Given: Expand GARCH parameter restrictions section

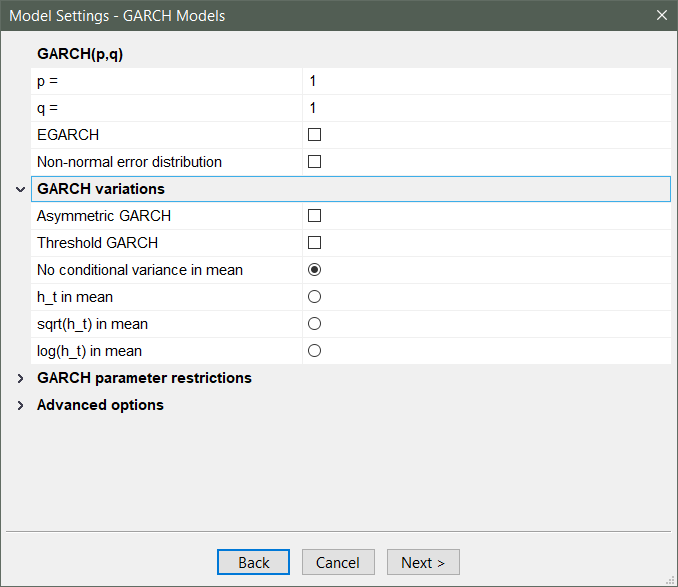Looking at the screenshot, I should pyautogui.click(x=20, y=378).
